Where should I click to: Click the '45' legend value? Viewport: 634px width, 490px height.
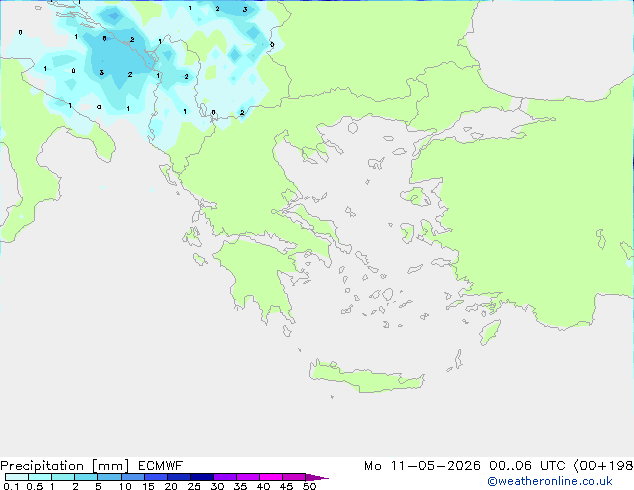286,486
